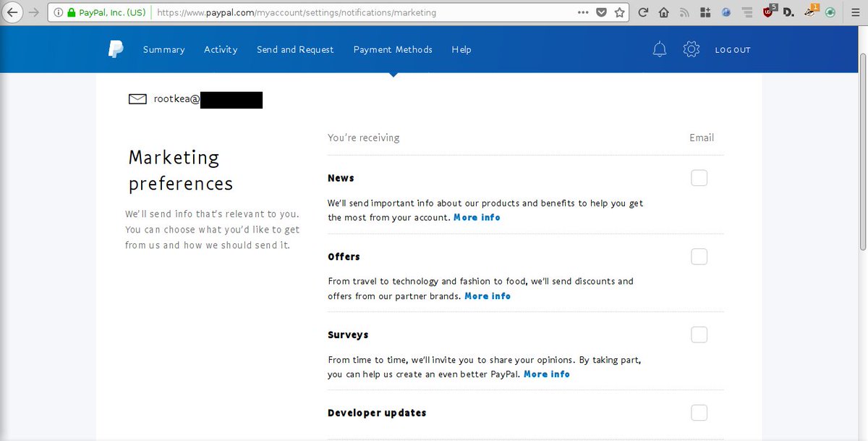Click the gray stacked bars extension icon
The height and width of the screenshot is (441, 868).
747,12
